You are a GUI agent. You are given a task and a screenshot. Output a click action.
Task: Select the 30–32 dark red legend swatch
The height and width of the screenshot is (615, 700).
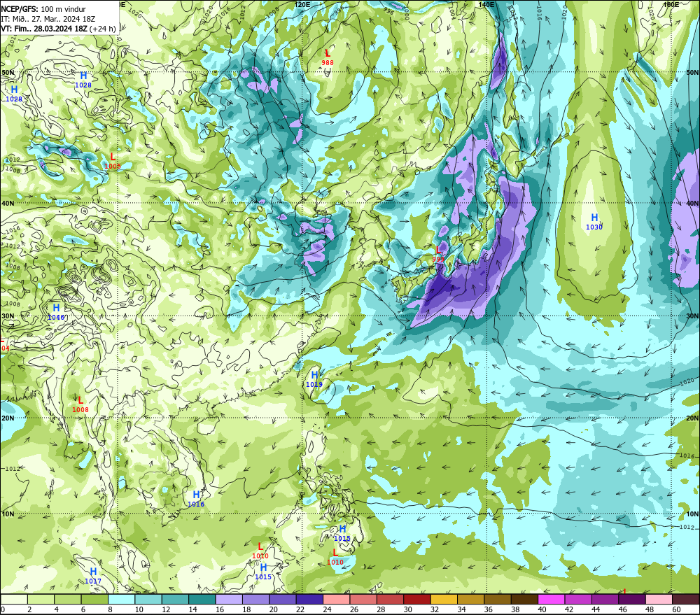[417, 599]
